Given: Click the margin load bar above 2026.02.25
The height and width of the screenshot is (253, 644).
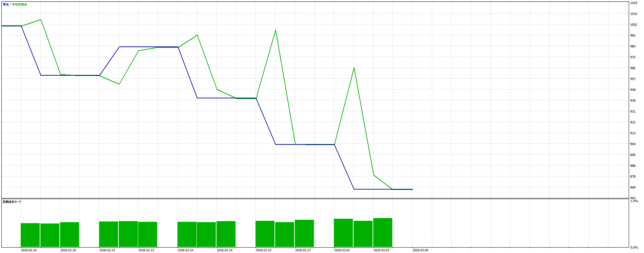Looking at the screenshot, I should click(265, 234).
